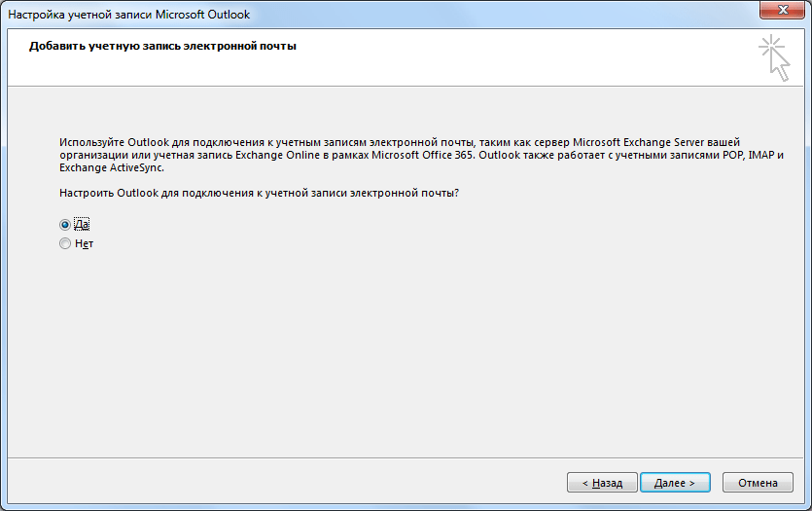Click the "Да" label text

tap(82, 224)
